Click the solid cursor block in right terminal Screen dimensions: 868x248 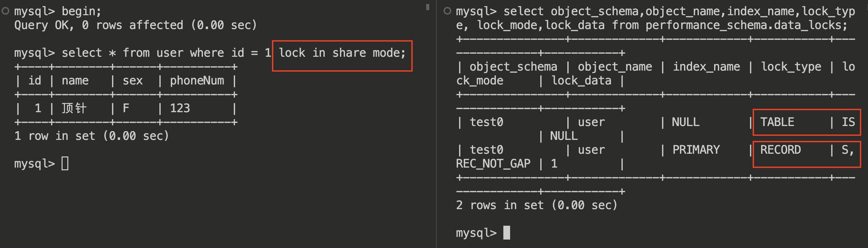[506, 233]
